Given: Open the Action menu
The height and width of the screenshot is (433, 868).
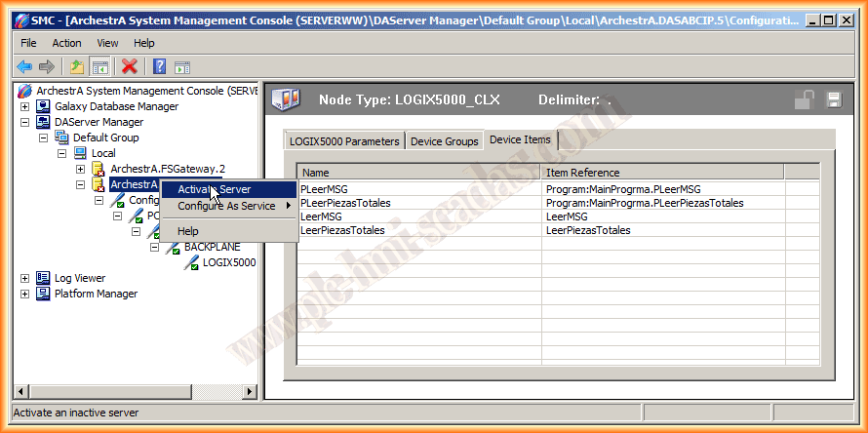Looking at the screenshot, I should [66, 43].
